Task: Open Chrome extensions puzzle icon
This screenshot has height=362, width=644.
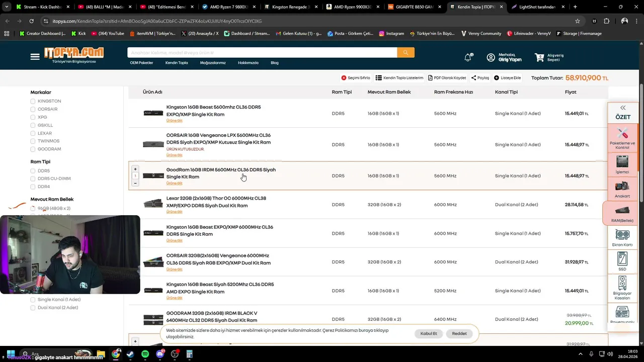Action: tap(606, 21)
